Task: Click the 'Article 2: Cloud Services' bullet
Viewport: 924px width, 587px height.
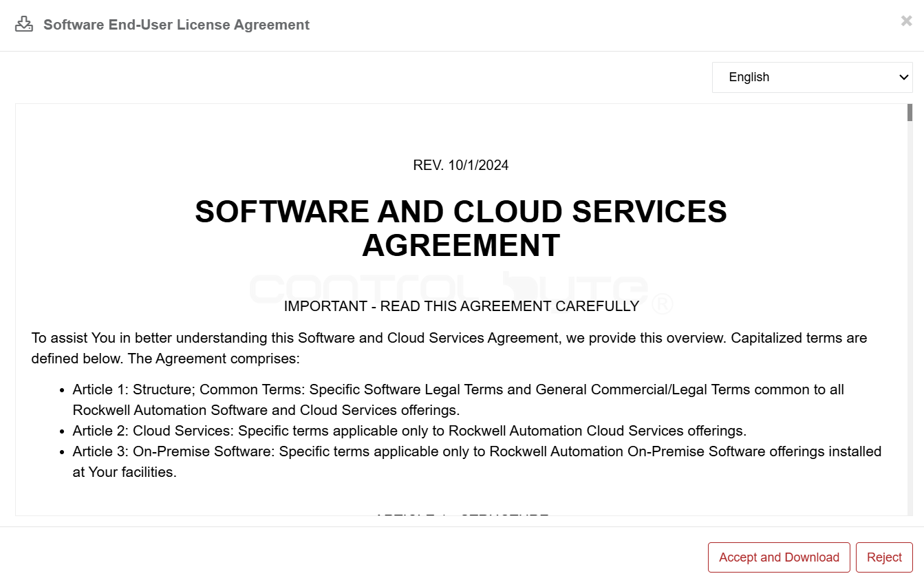Action: pos(409,431)
